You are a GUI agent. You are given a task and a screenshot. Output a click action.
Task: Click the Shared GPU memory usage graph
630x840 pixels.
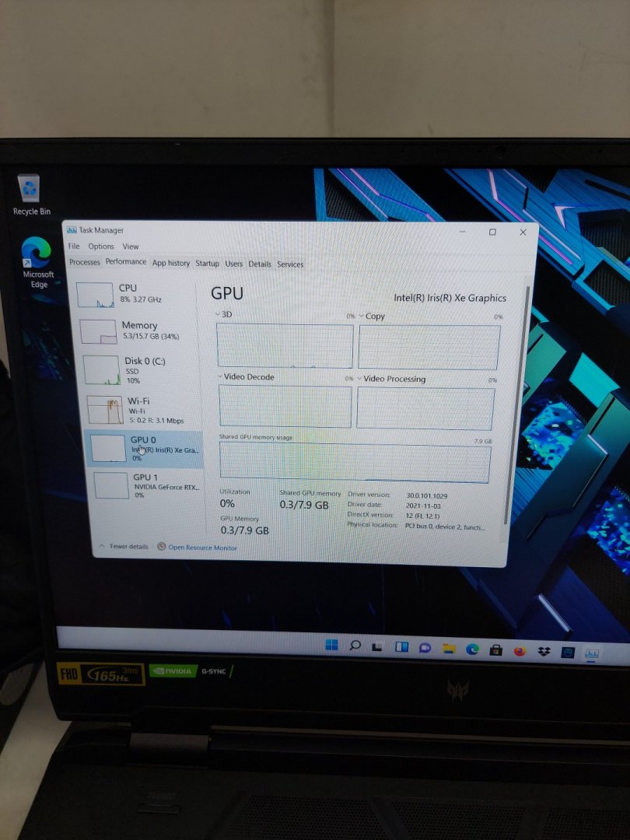click(355, 464)
